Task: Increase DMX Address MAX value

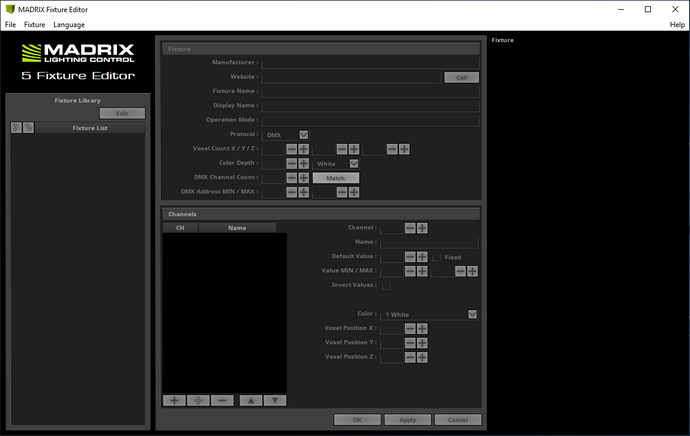Action: point(354,192)
